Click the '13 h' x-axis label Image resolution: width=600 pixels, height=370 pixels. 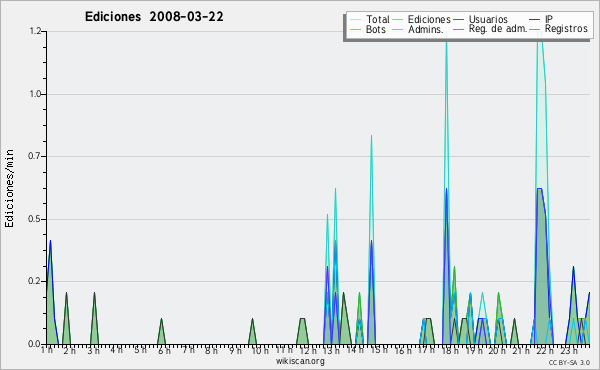point(331,350)
